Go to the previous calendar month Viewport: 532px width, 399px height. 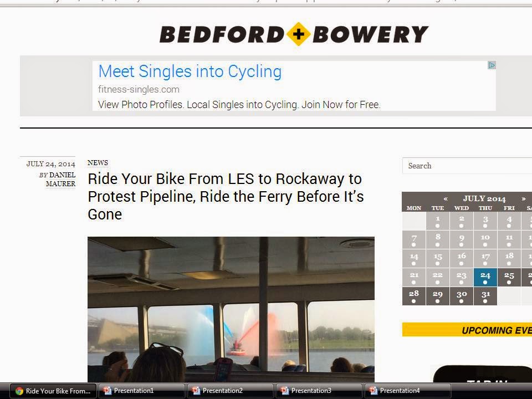[446, 198]
